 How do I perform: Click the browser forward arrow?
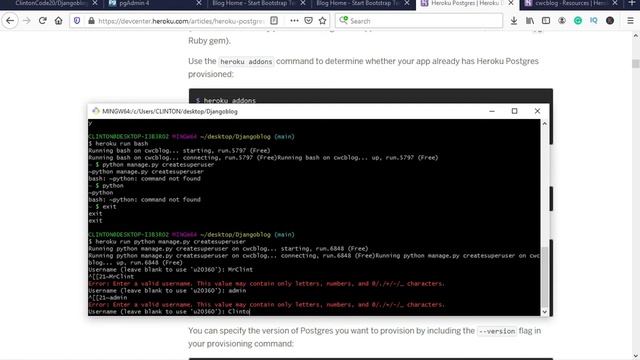(27, 20)
